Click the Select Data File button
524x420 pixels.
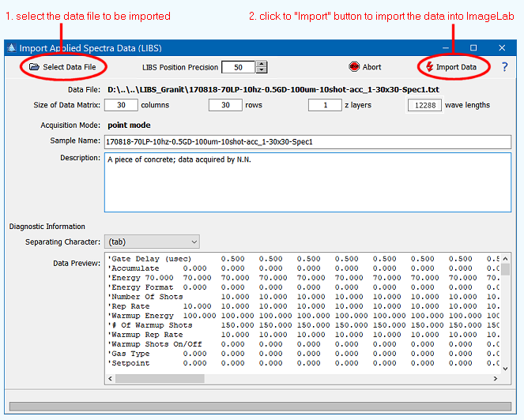coord(62,67)
